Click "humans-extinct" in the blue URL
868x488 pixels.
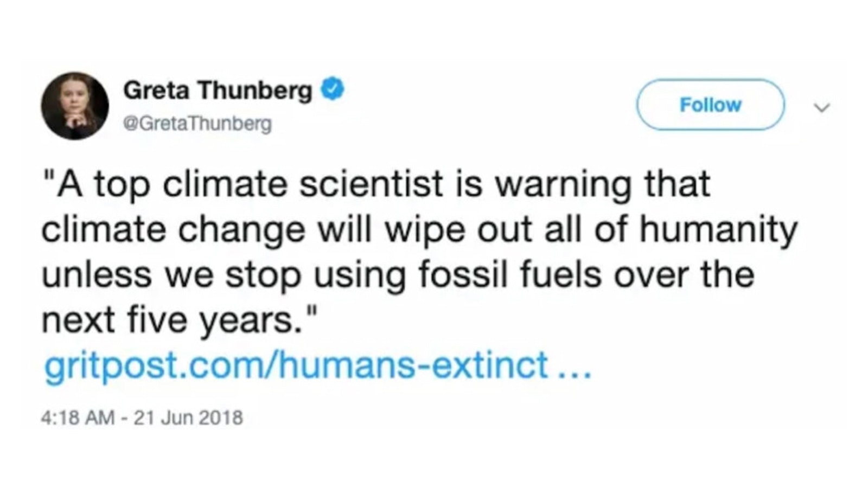tap(413, 365)
